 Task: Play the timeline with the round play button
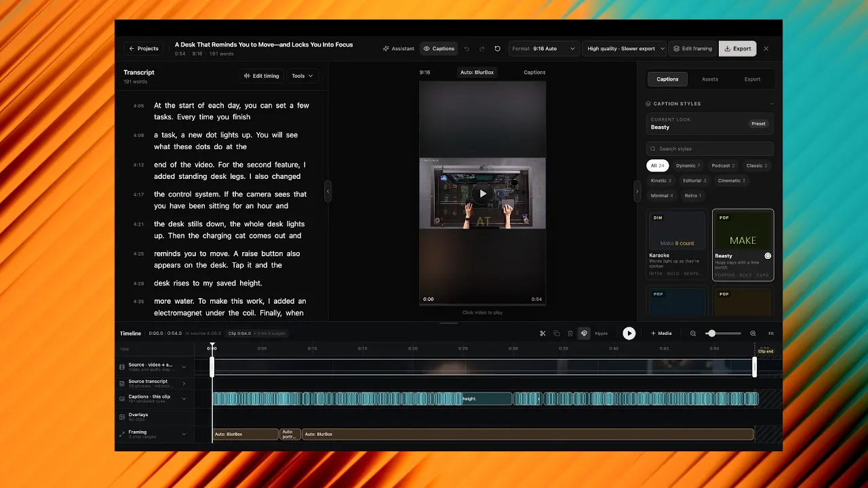[x=629, y=333]
